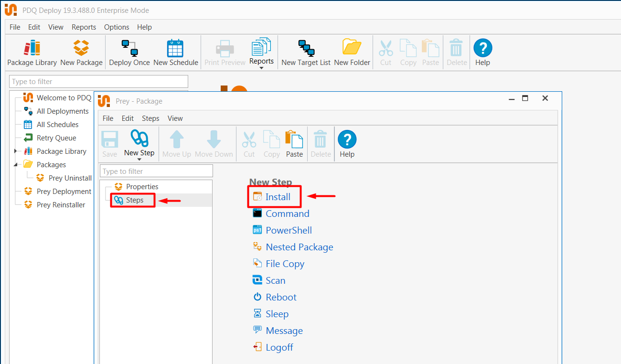Click the New Package toolbar icon

(81, 53)
